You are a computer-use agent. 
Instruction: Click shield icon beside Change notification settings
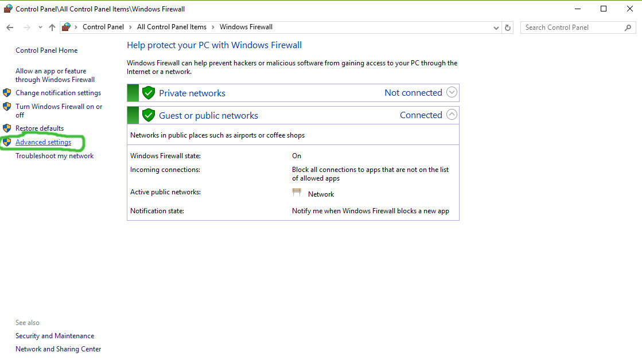tap(7, 93)
